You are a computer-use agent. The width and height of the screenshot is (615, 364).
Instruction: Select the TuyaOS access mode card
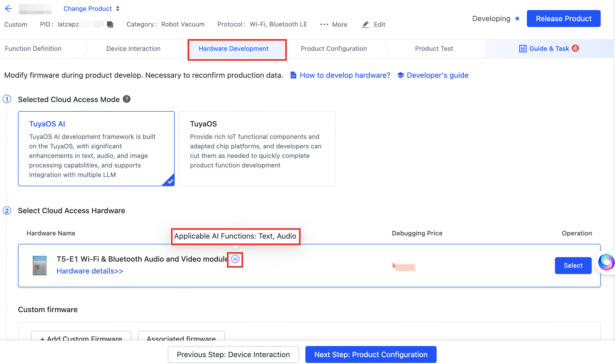[257, 149]
